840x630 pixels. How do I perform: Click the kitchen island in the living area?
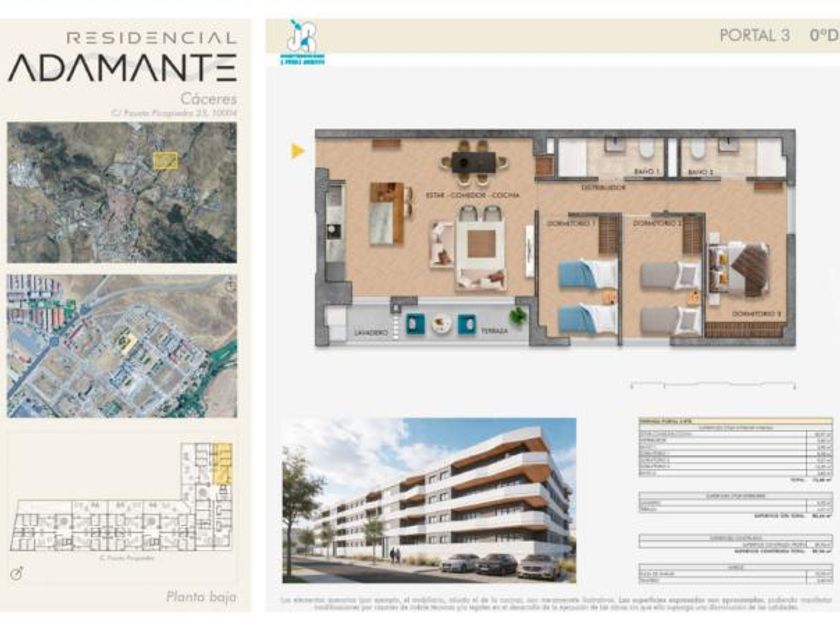(387, 213)
